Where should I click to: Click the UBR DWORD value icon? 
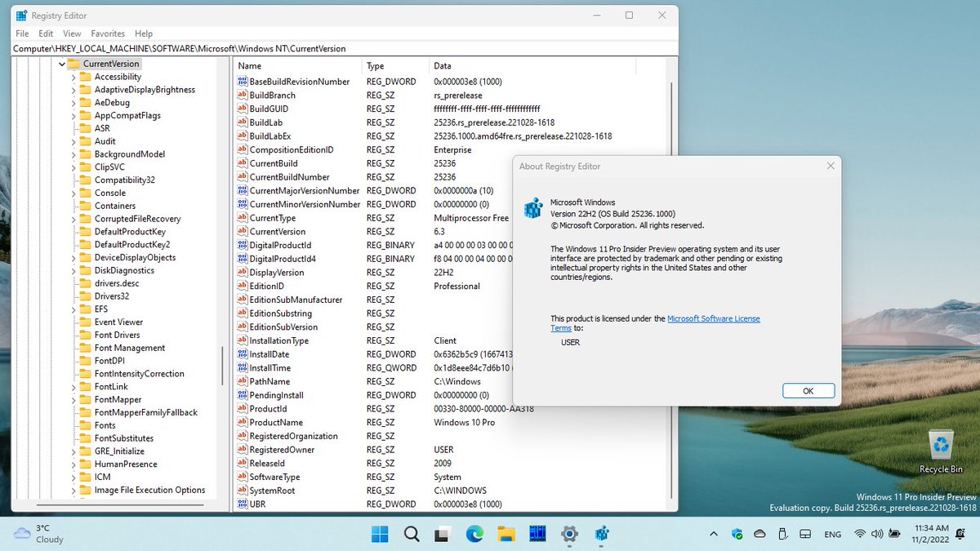pos(242,504)
